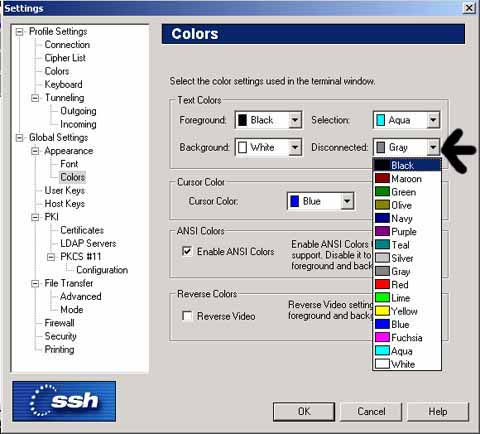Click the Help button
This screenshot has width=480, height=434.
438,412
